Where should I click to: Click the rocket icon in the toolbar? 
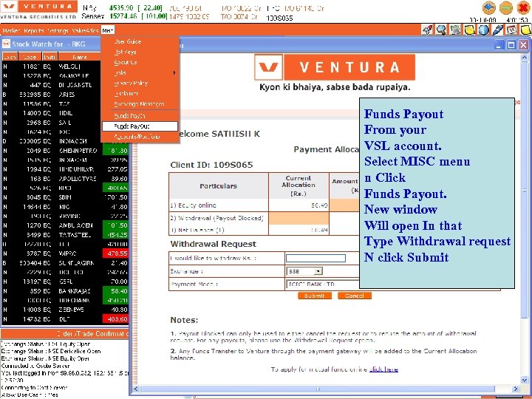[428, 30]
